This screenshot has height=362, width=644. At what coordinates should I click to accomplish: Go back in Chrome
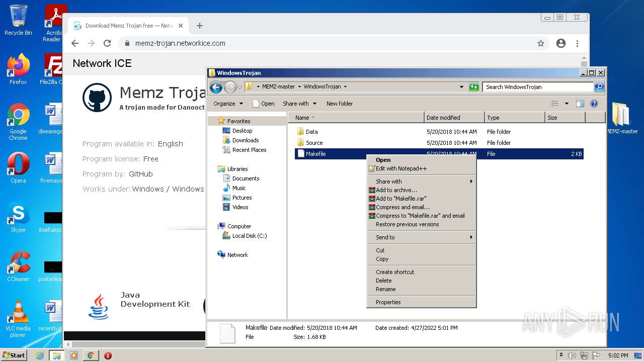pyautogui.click(x=75, y=43)
